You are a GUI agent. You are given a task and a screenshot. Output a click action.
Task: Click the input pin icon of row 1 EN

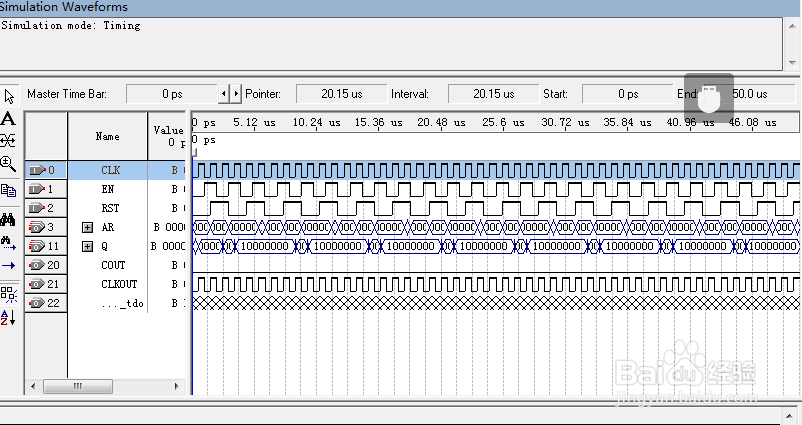[x=37, y=189]
